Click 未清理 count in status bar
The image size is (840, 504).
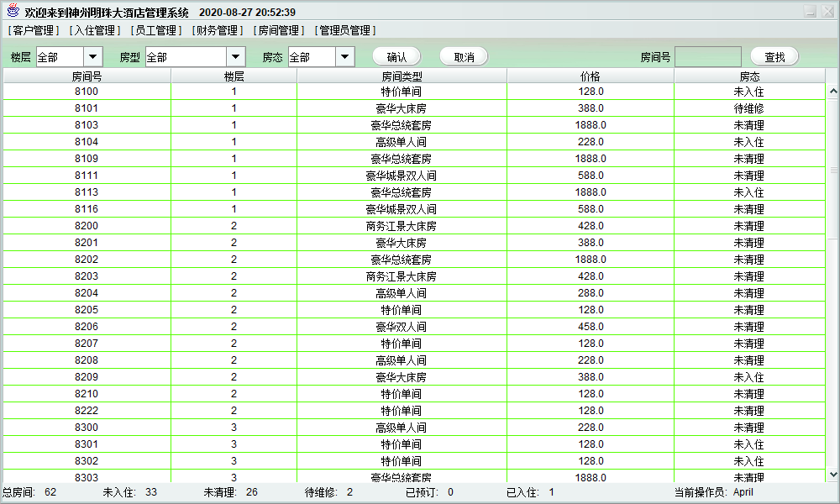click(231, 491)
